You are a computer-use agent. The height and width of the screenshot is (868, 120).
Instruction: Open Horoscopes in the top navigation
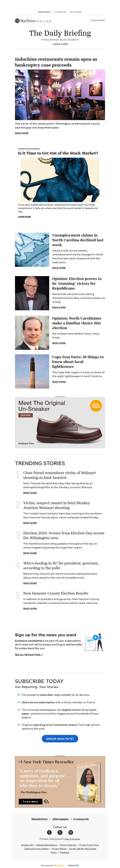tap(76, 12)
